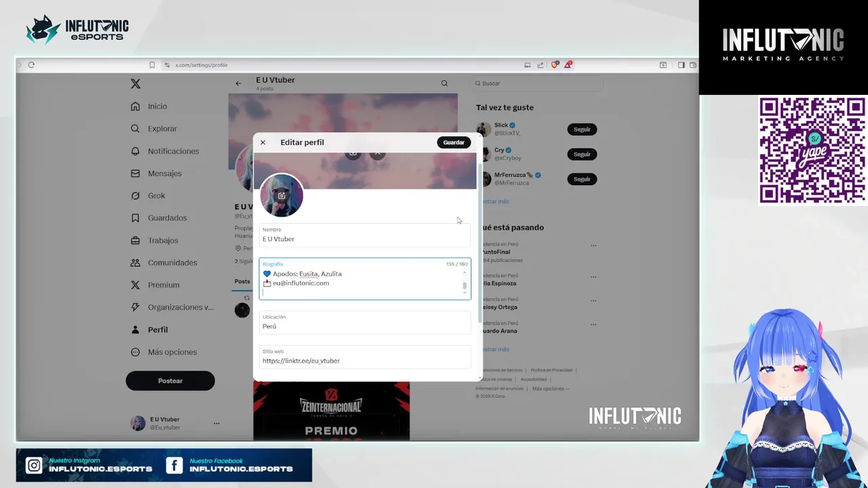The image size is (868, 488).
Task: Open the Organizaciones verificadas item
Action: tap(172, 308)
